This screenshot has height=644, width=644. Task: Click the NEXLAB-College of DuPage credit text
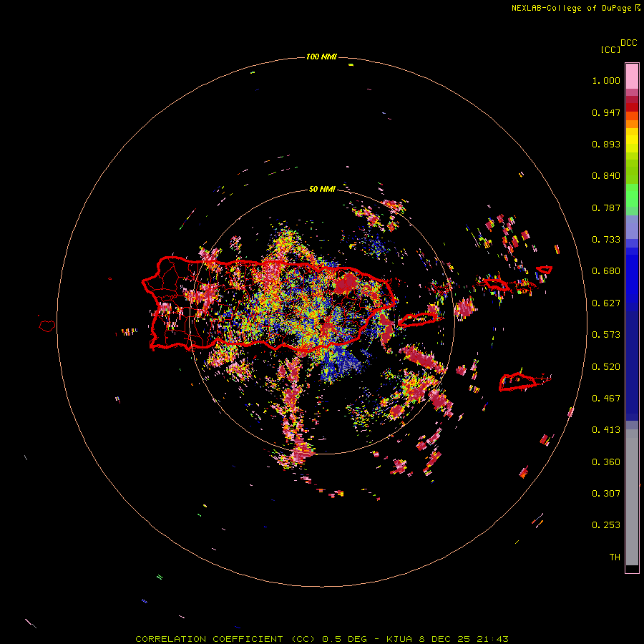click(576, 8)
